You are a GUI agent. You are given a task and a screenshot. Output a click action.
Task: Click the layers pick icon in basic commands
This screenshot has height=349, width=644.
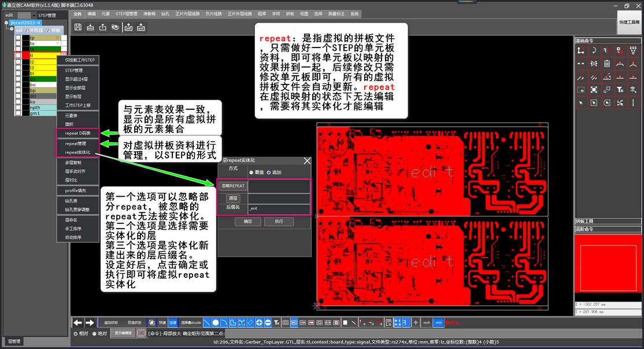tap(634, 90)
